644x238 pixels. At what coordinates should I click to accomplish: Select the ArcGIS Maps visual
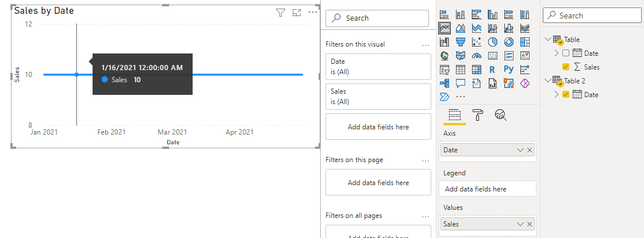(508, 83)
